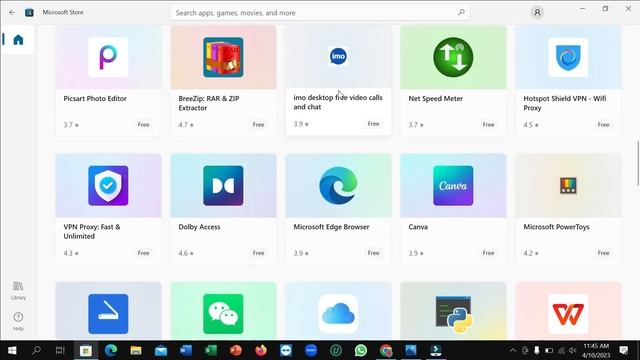Click the Hotspot Shield VPN - Wifi Proxy title
The height and width of the screenshot is (360, 640).
coord(565,103)
